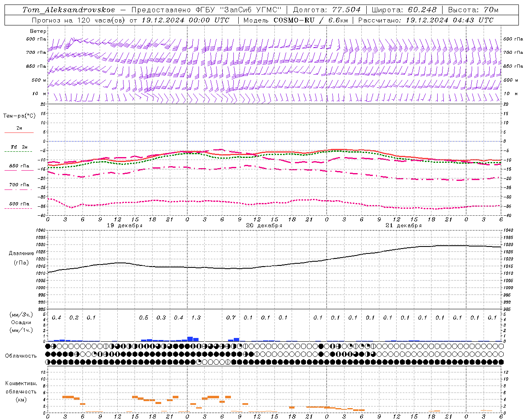Screen dimensions: 525x420
Task: Click the 985 value on left pressure axis
Action: click(x=42, y=309)
